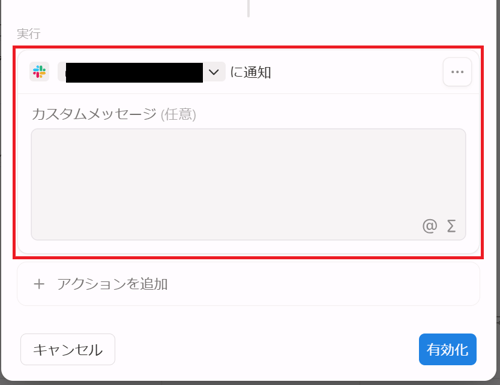Add another action with アクションを追加
The image size is (500, 385).
(248, 284)
